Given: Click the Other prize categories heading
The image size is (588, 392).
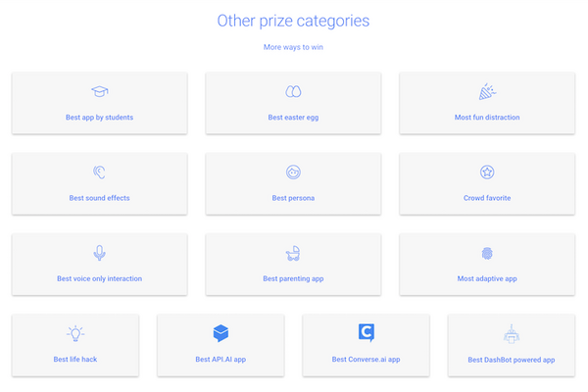Looking at the screenshot, I should click(x=293, y=20).
